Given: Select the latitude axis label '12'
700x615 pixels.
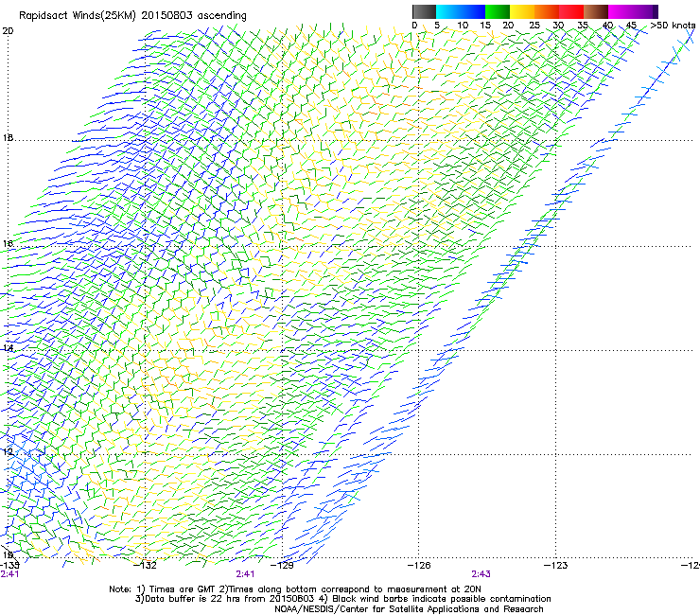Looking at the screenshot, I should (x=8, y=452).
